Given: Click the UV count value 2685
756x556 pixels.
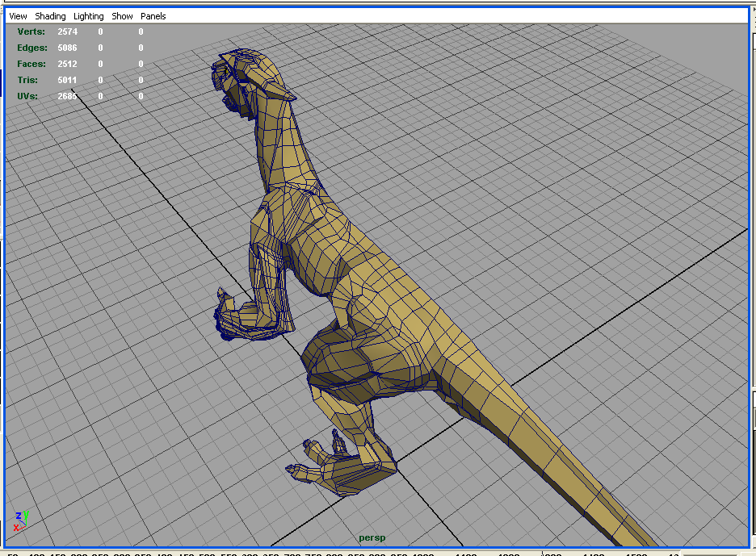Looking at the screenshot, I should click(x=67, y=96).
